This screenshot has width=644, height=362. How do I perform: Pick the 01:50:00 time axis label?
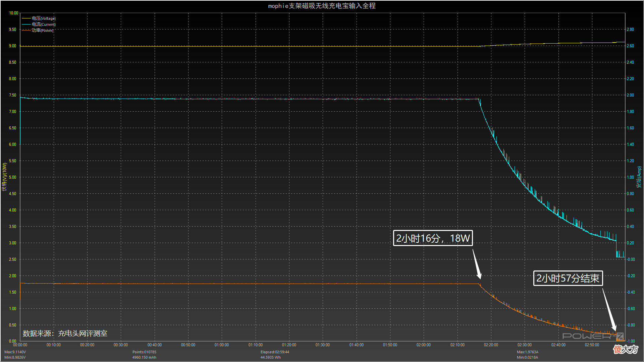[390, 345]
